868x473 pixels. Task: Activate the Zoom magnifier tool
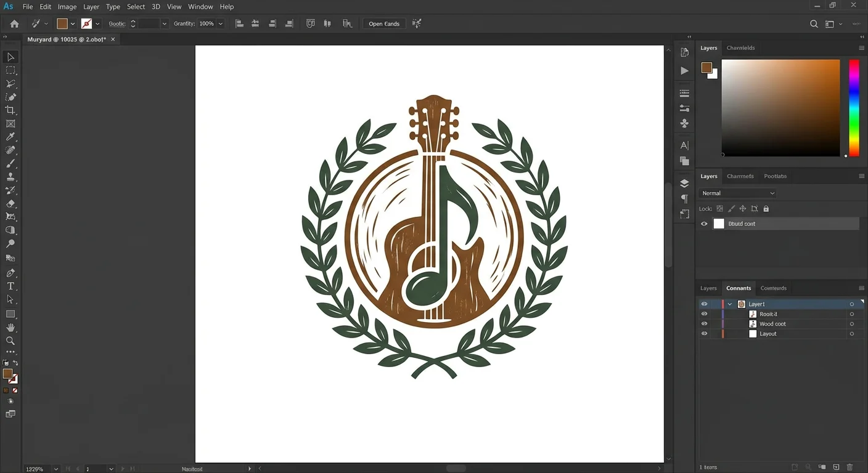coord(10,341)
